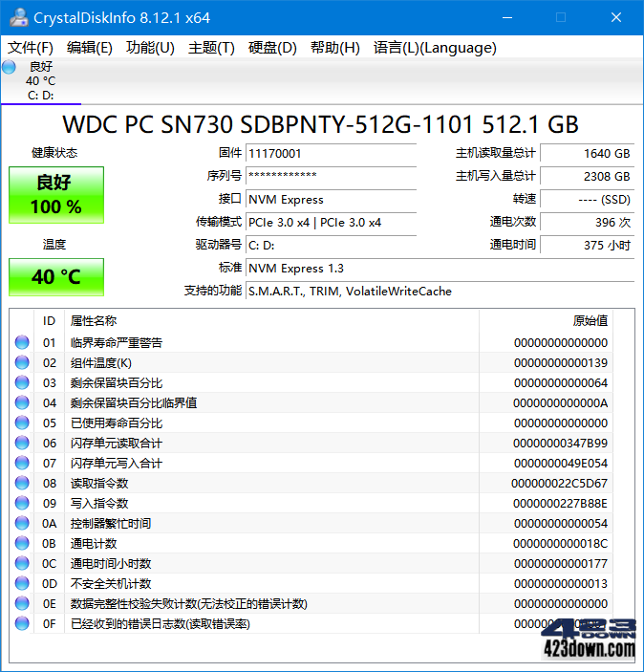Open the 文件(F) menu
The height and width of the screenshot is (672, 644).
(31, 48)
